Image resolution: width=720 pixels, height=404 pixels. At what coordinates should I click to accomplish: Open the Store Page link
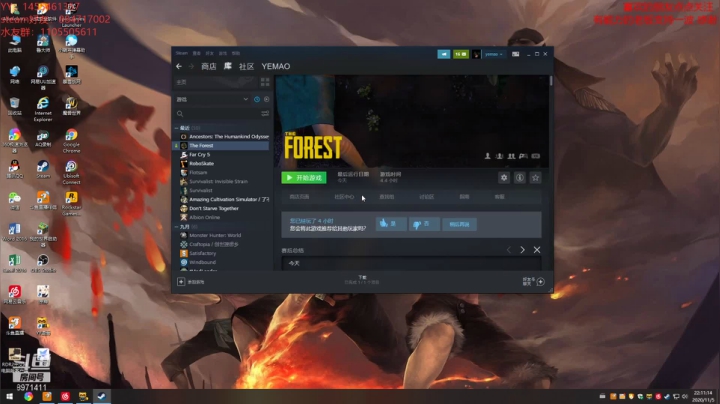[299, 196]
